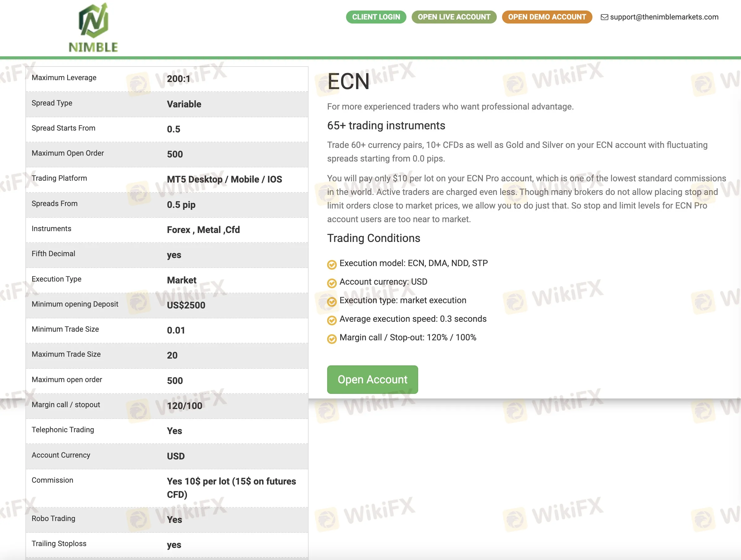Click checkmark icon next to Execution model
Screen dimensions: 741x560
tap(331, 265)
